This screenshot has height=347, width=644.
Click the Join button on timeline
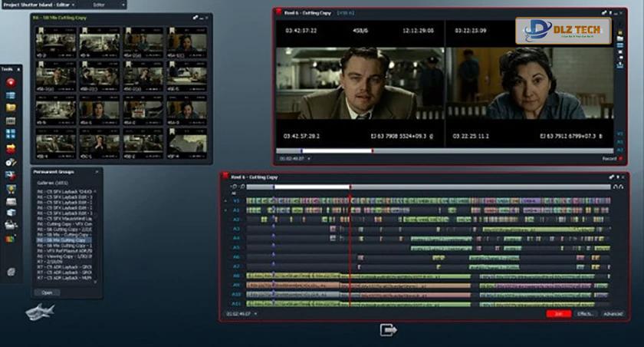(x=559, y=314)
